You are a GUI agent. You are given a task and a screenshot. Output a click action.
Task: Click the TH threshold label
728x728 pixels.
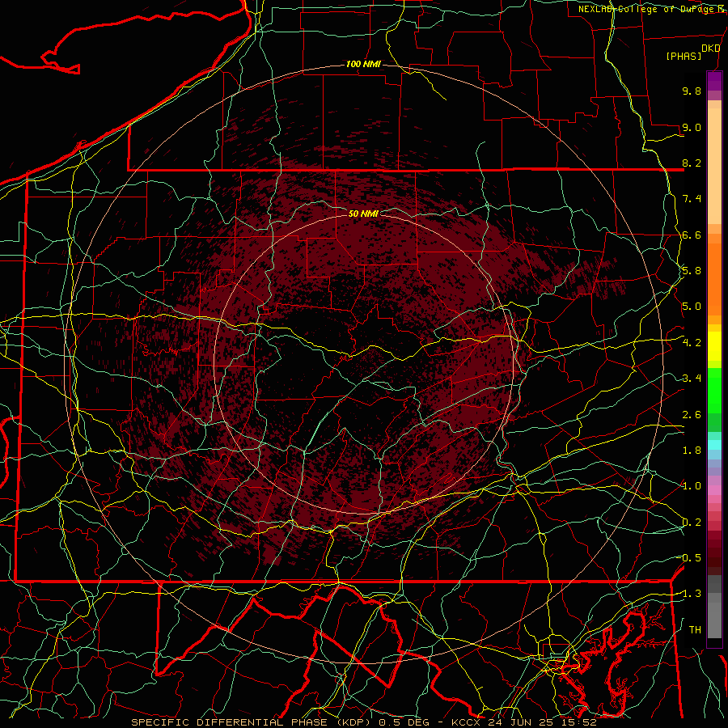695,630
